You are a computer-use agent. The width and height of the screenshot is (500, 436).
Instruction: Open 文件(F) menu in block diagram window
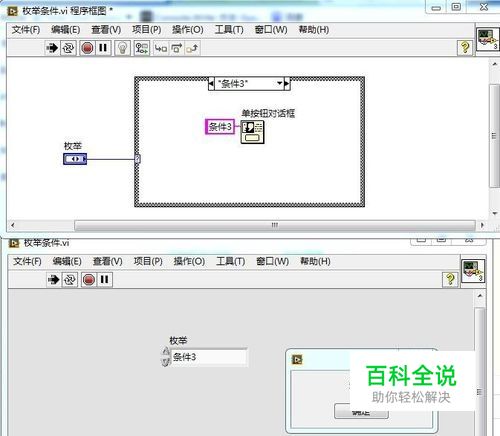pos(26,30)
